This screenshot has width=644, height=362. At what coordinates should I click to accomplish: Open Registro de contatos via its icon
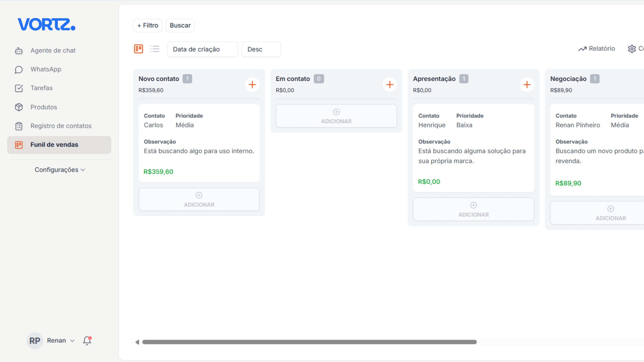point(19,126)
